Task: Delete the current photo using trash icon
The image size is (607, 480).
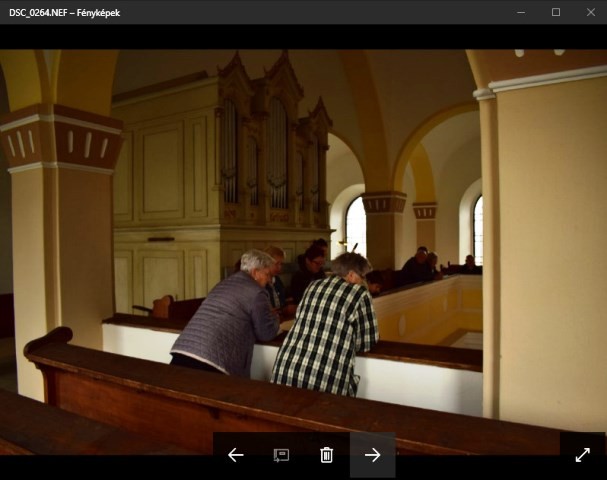Action: click(x=326, y=455)
